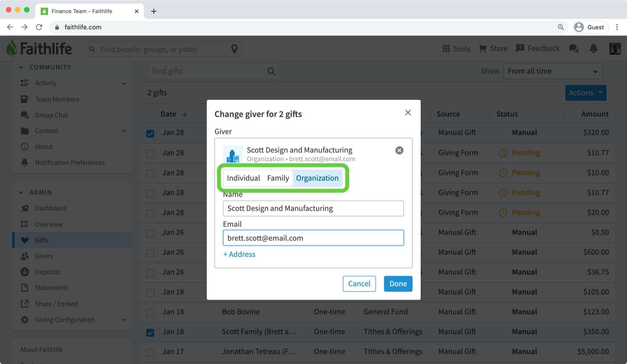This screenshot has width=627, height=364.
Task: Select the Organization giver type
Action: (317, 178)
